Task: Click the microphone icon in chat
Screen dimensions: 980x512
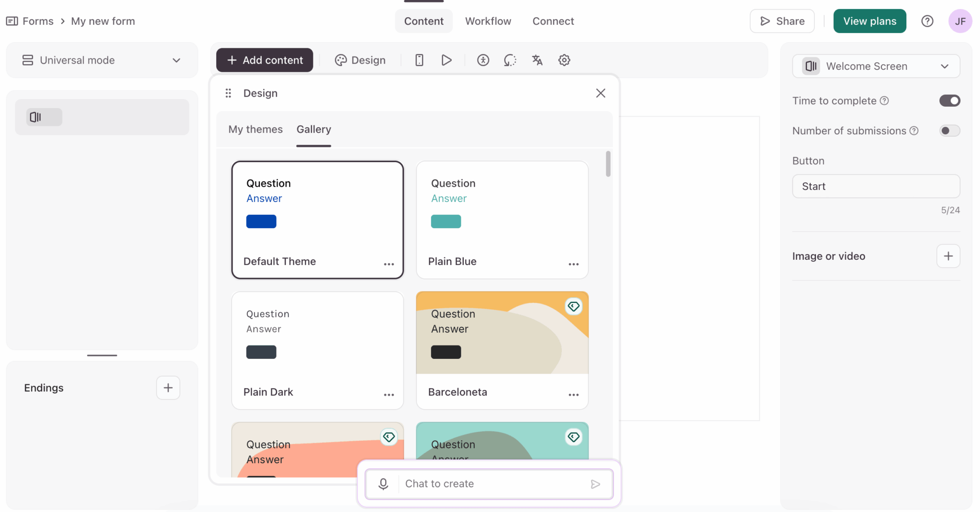Action: [383, 484]
